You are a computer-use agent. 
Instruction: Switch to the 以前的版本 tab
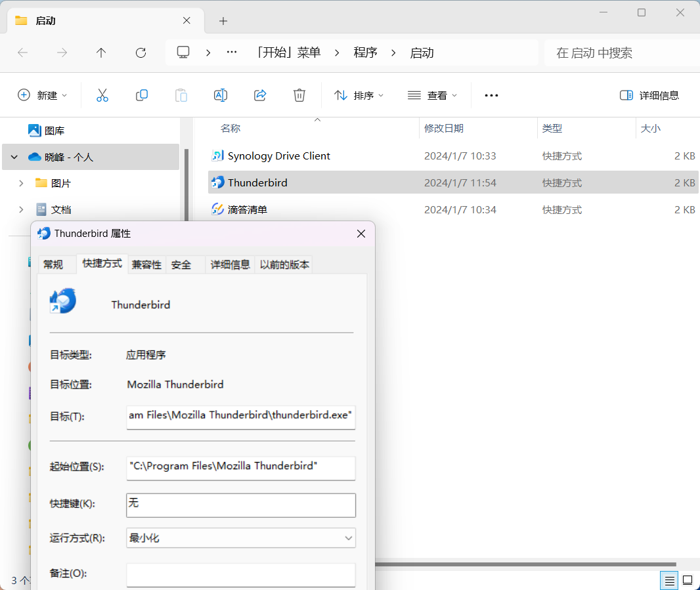pyautogui.click(x=284, y=264)
